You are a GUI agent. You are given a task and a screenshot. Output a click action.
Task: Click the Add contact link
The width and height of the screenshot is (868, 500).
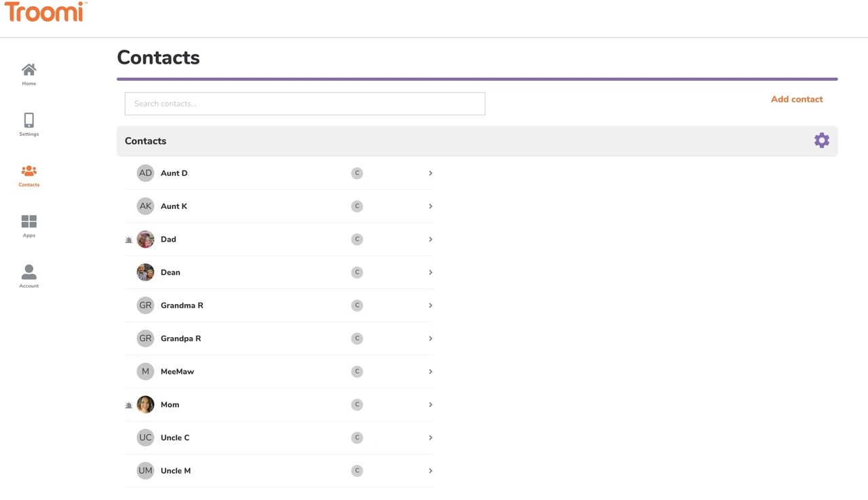[x=797, y=99]
